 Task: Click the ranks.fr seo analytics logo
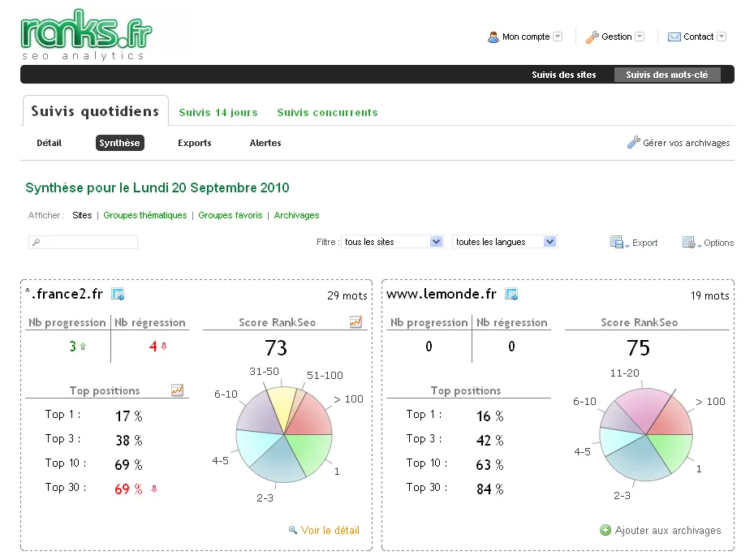pos(85,37)
